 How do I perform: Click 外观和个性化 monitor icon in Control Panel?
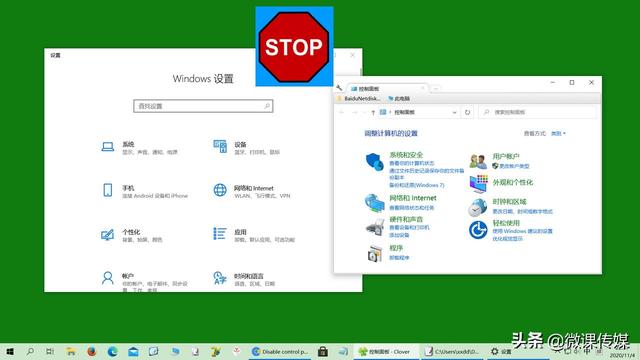pos(478,184)
